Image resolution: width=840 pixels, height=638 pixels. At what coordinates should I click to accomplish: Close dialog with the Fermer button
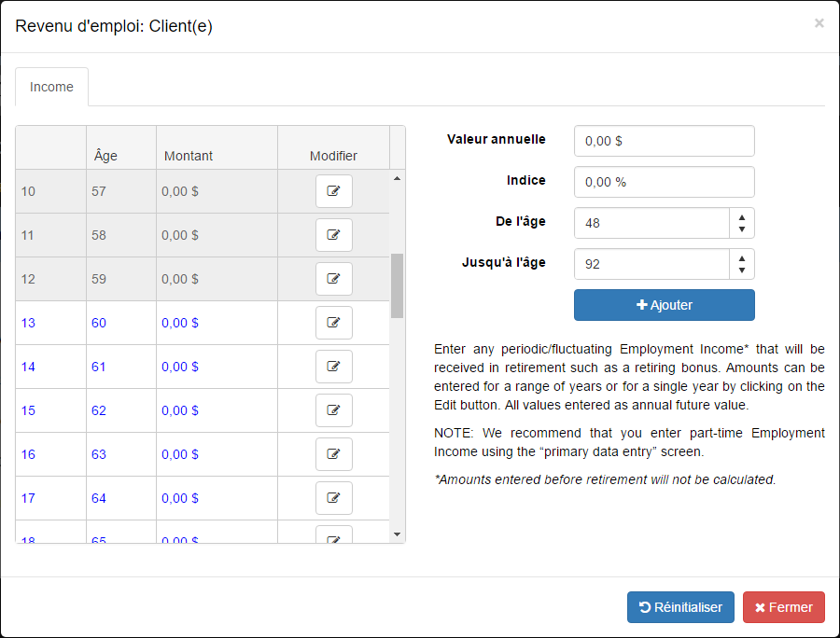tap(783, 607)
